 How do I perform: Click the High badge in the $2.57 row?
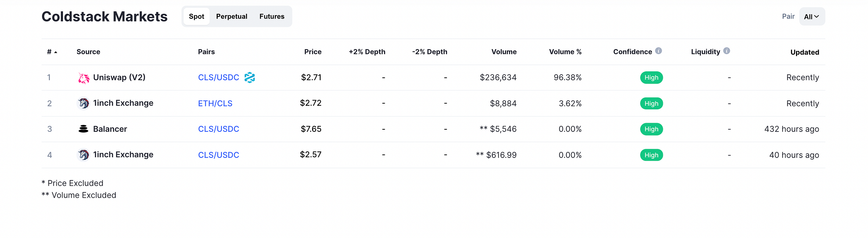[x=651, y=155]
